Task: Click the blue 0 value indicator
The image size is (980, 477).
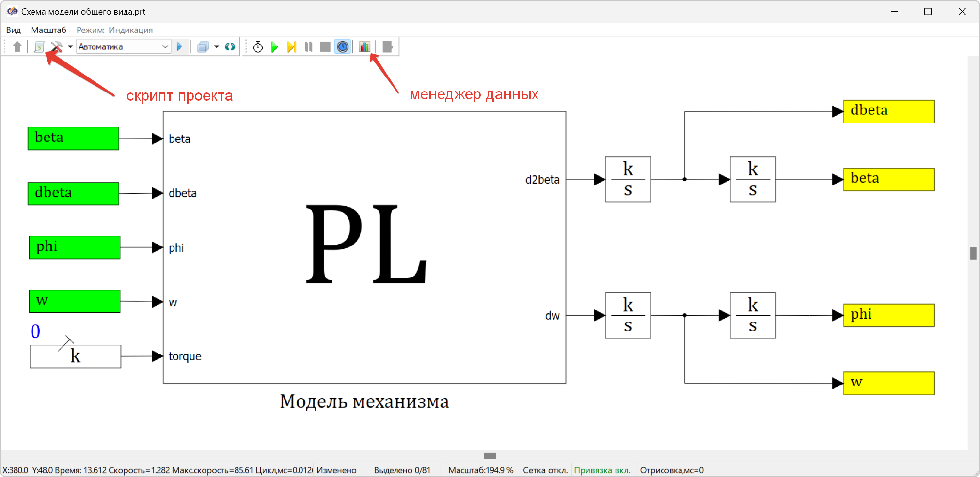Action: [x=35, y=331]
